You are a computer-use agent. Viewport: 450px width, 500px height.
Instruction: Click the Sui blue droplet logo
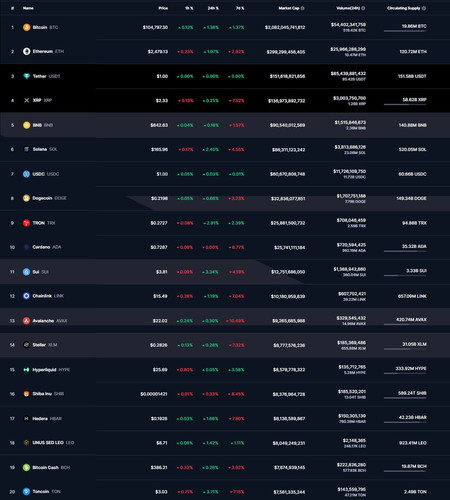(26, 272)
